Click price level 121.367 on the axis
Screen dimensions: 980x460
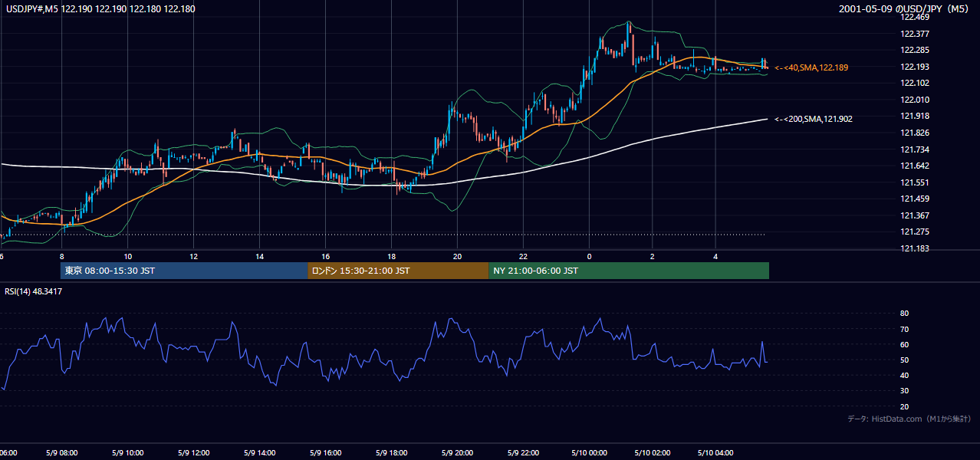tap(916, 215)
